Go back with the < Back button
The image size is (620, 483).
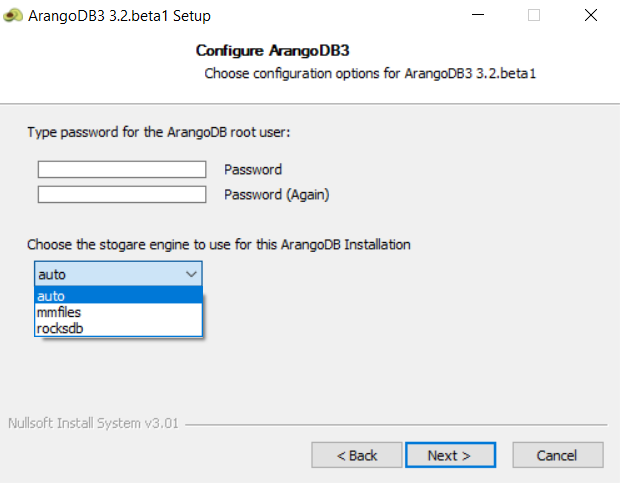click(x=357, y=455)
